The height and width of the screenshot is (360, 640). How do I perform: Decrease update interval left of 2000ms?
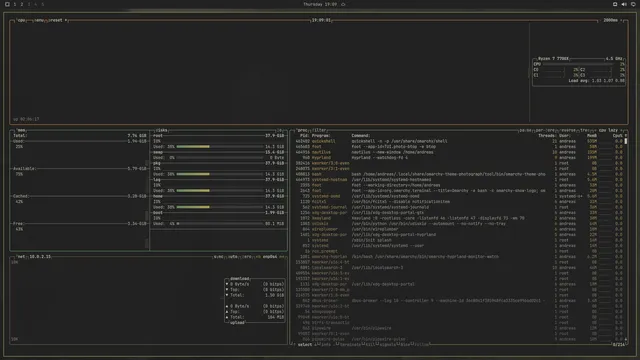(x=600, y=20)
